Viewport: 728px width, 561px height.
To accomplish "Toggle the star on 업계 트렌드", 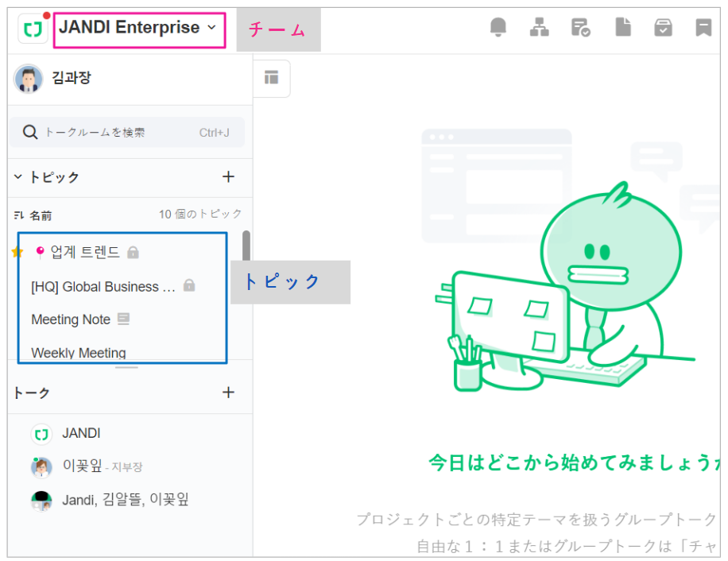I will (17, 252).
